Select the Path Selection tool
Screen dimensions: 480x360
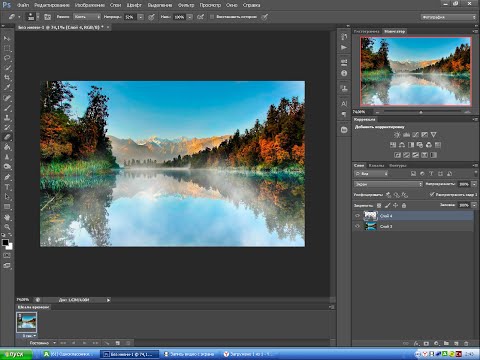[x=7, y=197]
